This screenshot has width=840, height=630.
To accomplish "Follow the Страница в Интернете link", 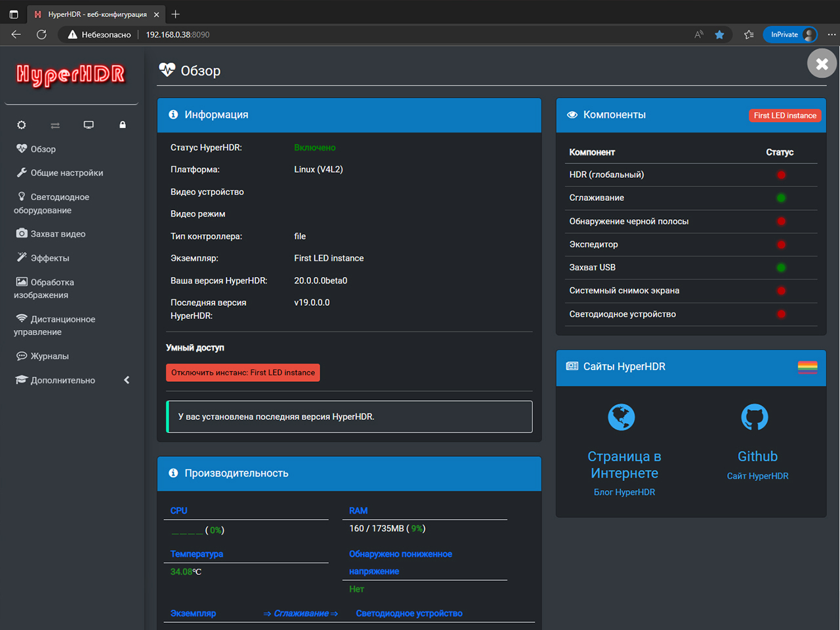I will coord(624,465).
